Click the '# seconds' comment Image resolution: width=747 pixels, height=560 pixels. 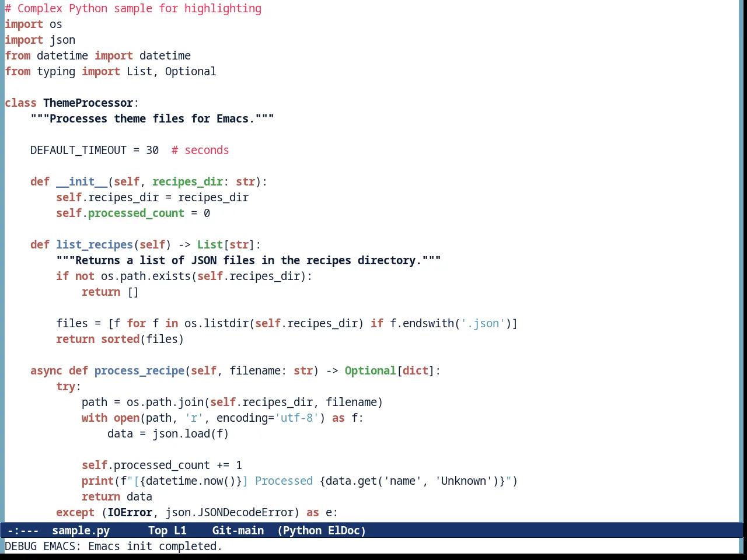point(200,150)
